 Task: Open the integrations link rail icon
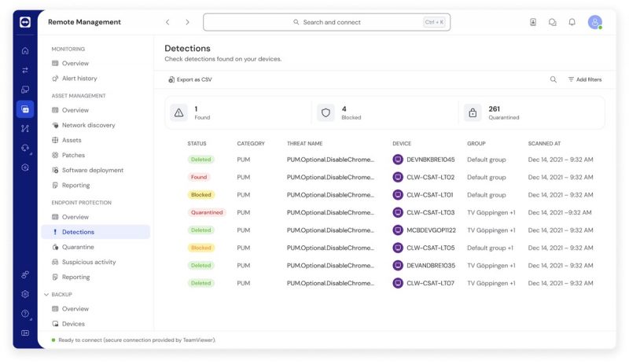pos(25,274)
